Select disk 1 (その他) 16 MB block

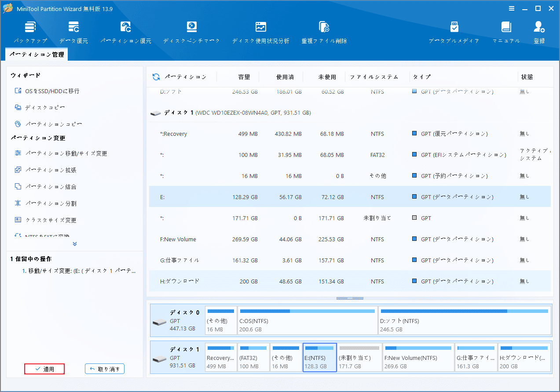pos(286,357)
